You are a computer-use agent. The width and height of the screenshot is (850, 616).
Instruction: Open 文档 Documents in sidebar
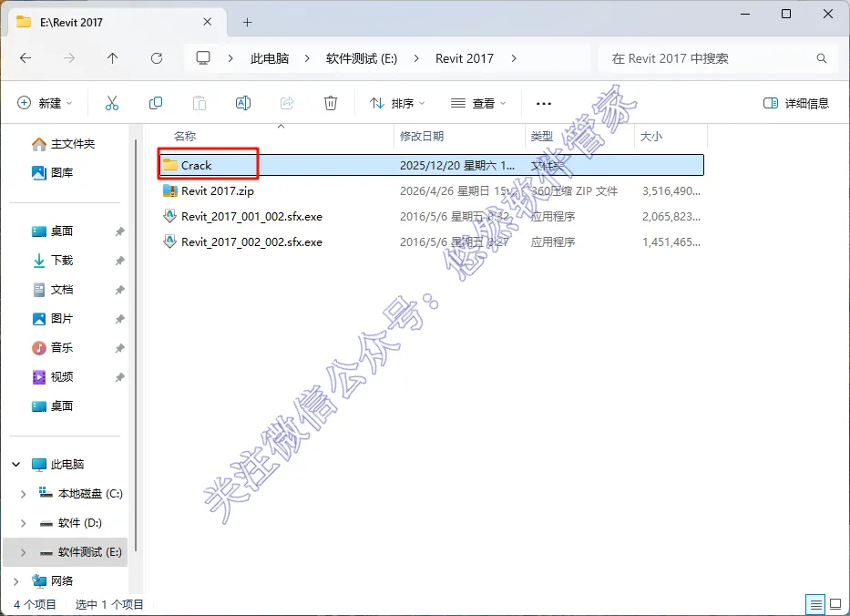click(53, 290)
